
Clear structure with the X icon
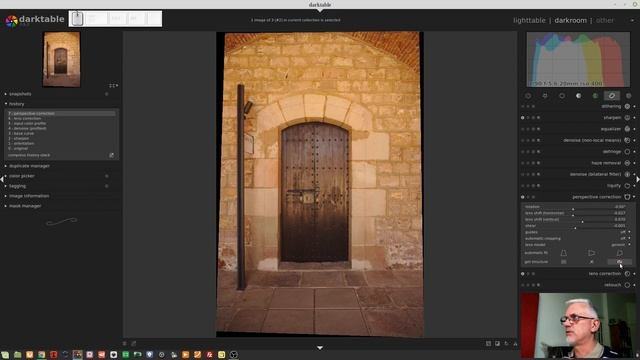(591, 262)
